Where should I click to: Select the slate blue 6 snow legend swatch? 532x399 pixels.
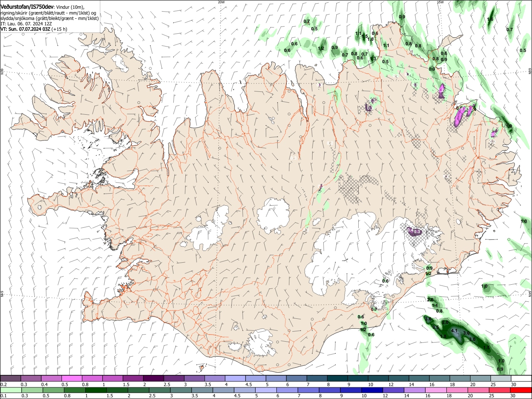[x=296, y=378]
